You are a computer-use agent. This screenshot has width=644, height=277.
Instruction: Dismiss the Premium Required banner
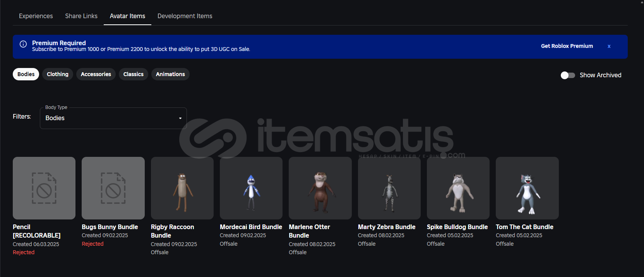pyautogui.click(x=609, y=46)
